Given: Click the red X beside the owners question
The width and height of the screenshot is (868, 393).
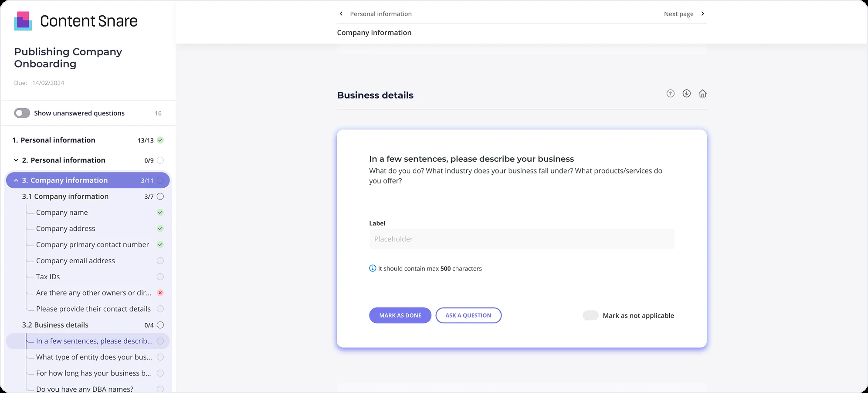Looking at the screenshot, I should 160,293.
